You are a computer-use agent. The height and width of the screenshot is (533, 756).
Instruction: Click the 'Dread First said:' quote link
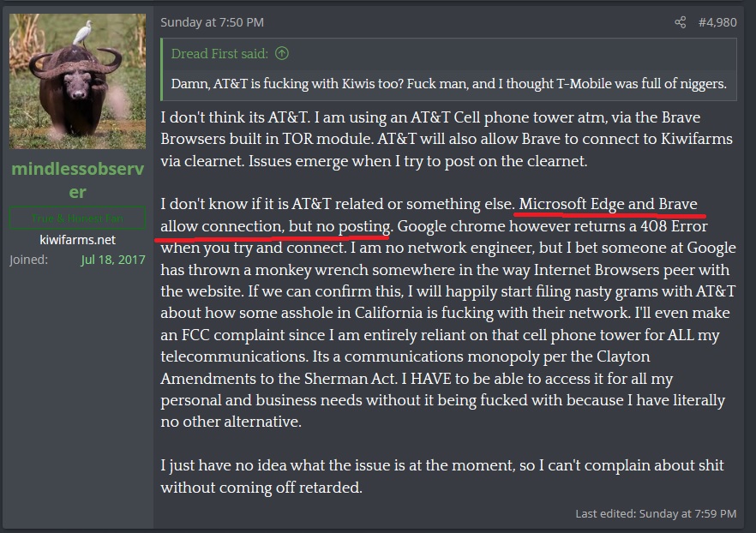[x=219, y=53]
